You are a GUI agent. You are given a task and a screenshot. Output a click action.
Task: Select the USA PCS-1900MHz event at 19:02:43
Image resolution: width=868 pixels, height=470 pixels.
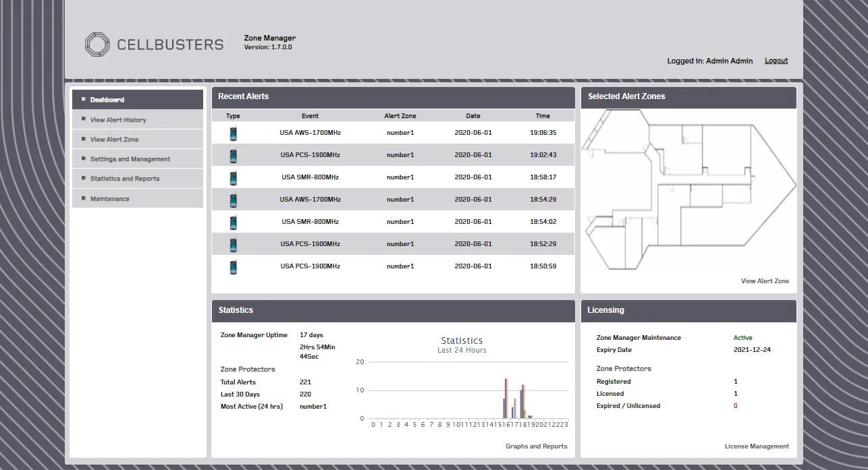(x=310, y=155)
